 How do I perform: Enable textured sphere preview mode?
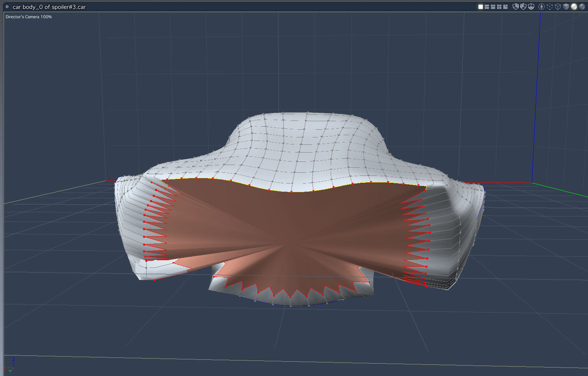pyautogui.click(x=582, y=7)
